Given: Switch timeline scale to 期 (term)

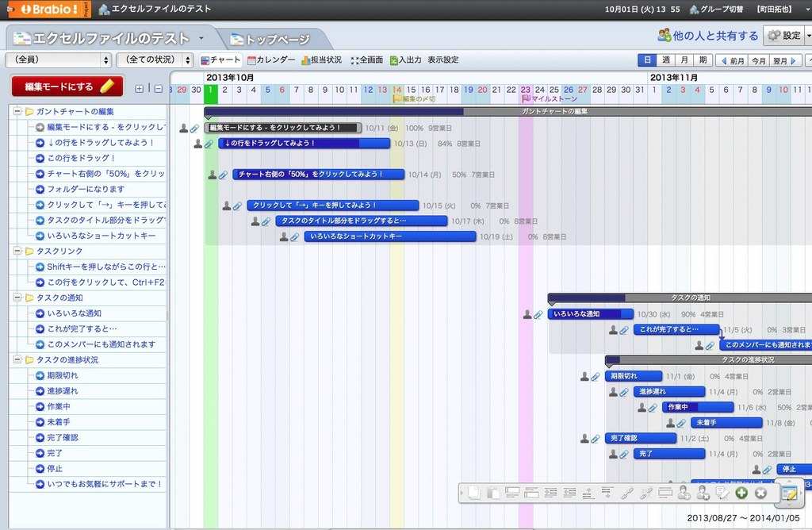Looking at the screenshot, I should (x=703, y=60).
